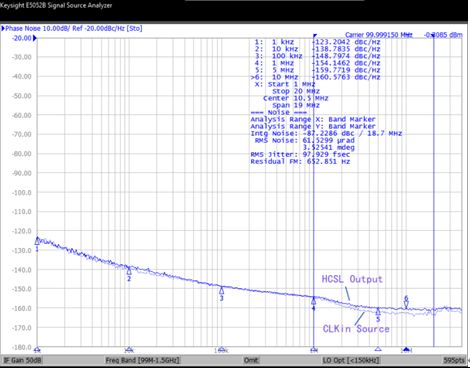
Task: Click marker 1 triangle at 1 kHz
Action: pyautogui.click(x=37, y=241)
